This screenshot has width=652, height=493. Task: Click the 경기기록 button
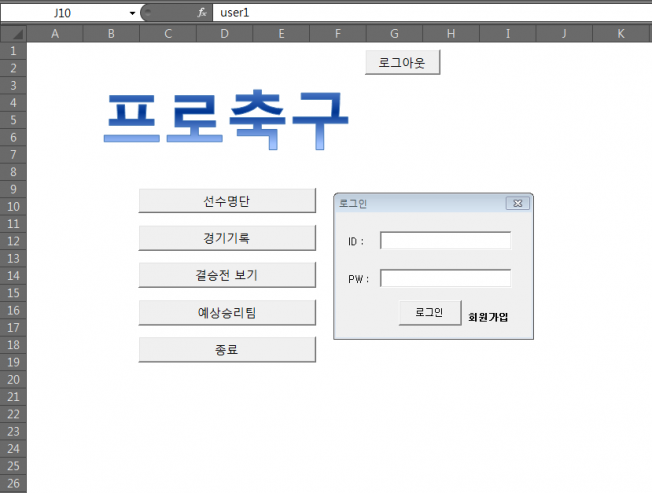point(227,238)
